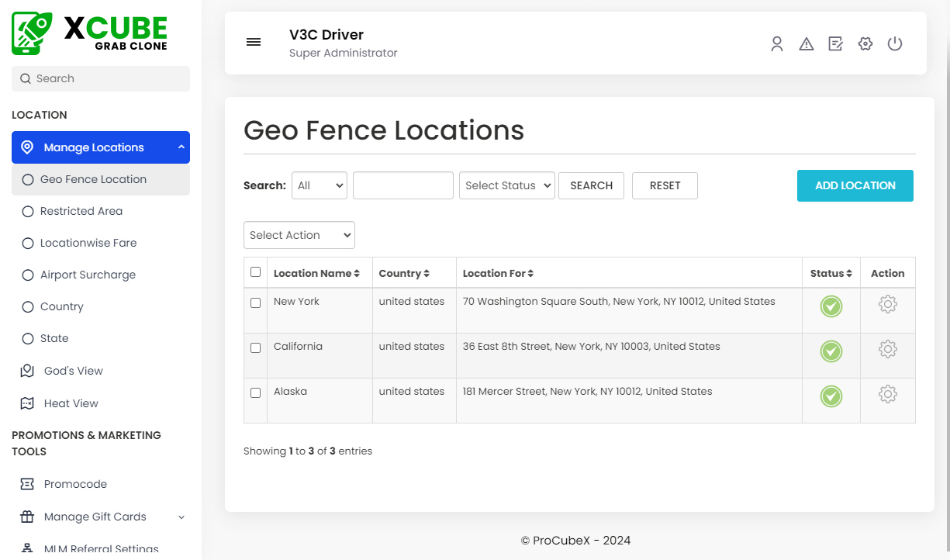Screen dimensions: 950x560
Task: Open settings via the gear icon in header
Action: tap(865, 43)
